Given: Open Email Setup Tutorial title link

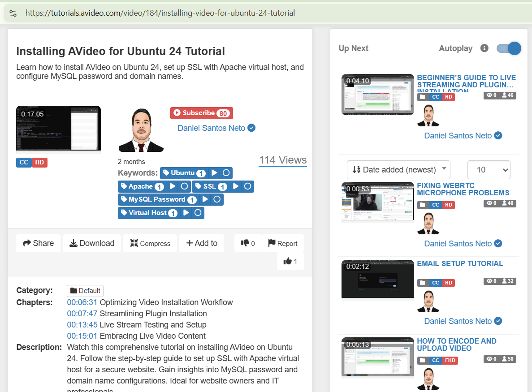Looking at the screenshot, I should click(460, 263).
